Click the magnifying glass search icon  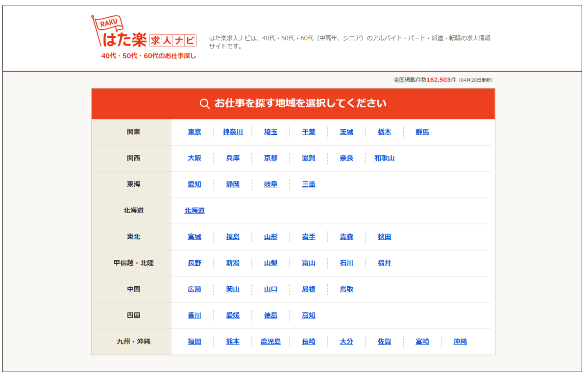coord(205,103)
